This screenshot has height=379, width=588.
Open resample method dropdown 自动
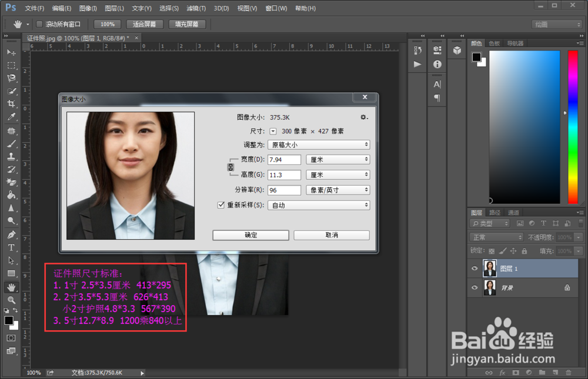click(319, 205)
